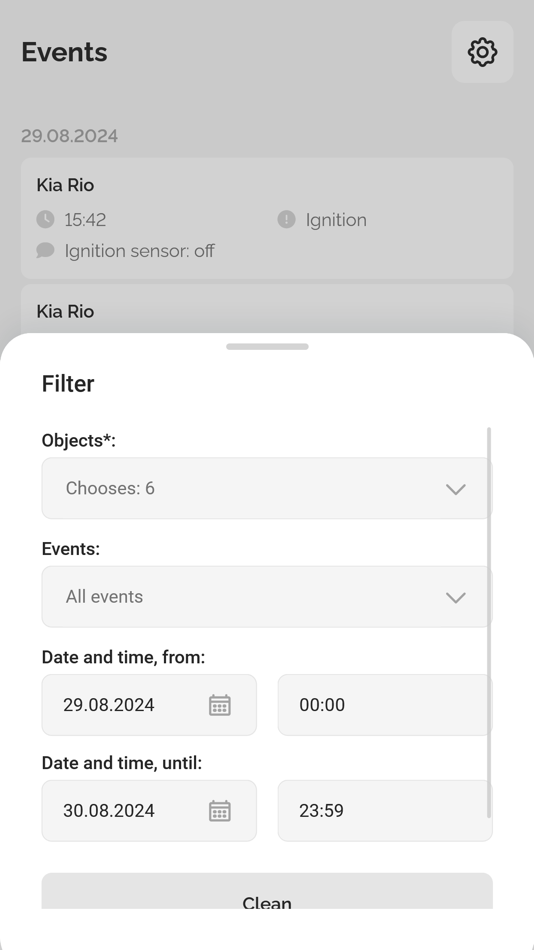The image size is (534, 950).
Task: Select the 30.08.2024 until-date field
Action: (x=149, y=811)
